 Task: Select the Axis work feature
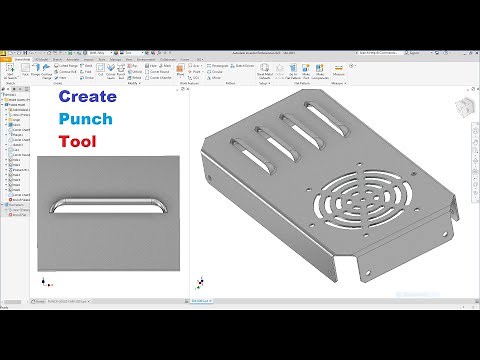click(x=195, y=66)
